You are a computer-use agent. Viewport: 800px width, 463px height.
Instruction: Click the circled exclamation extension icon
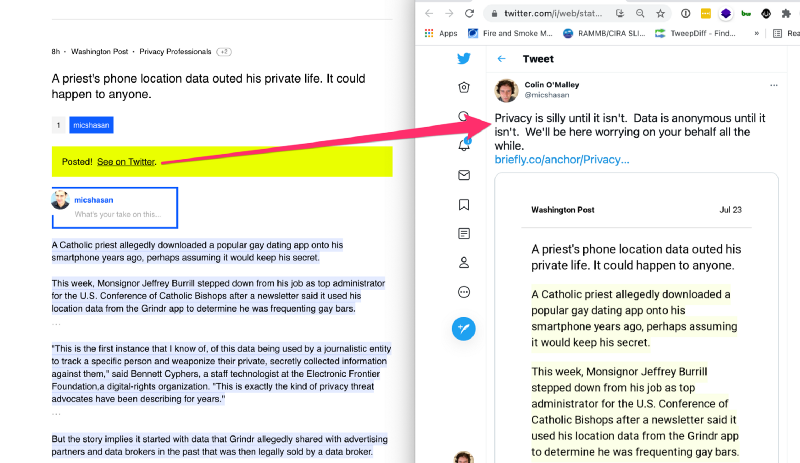(x=686, y=14)
